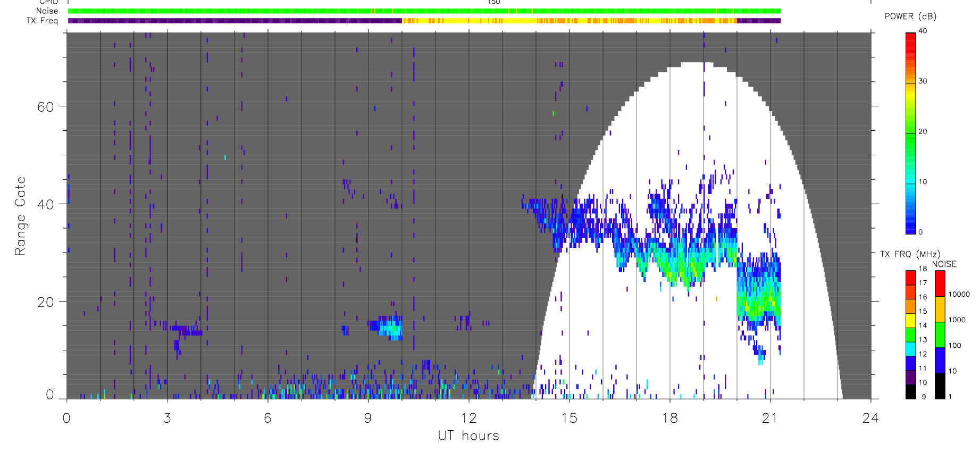Click the 20 tick on POWER color bar
This screenshot has height=452, width=980.
tap(923, 131)
